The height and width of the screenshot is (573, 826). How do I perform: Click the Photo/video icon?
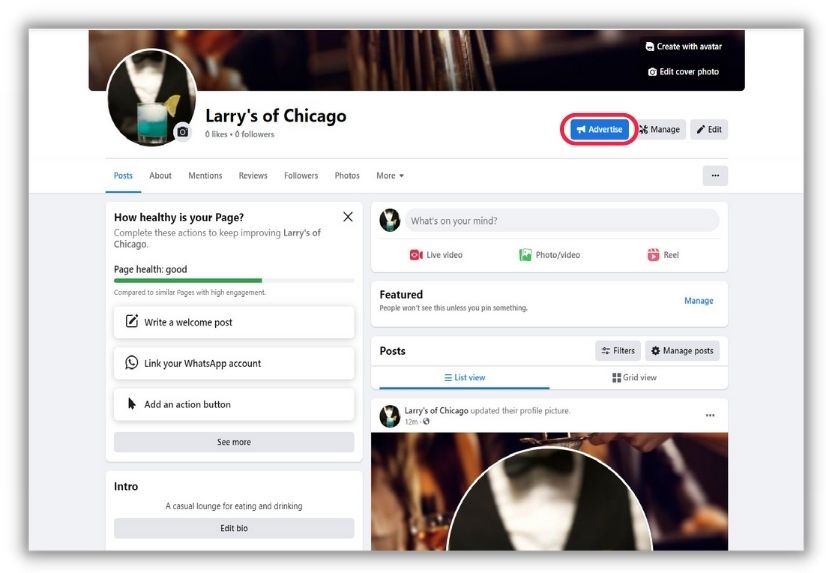point(525,255)
